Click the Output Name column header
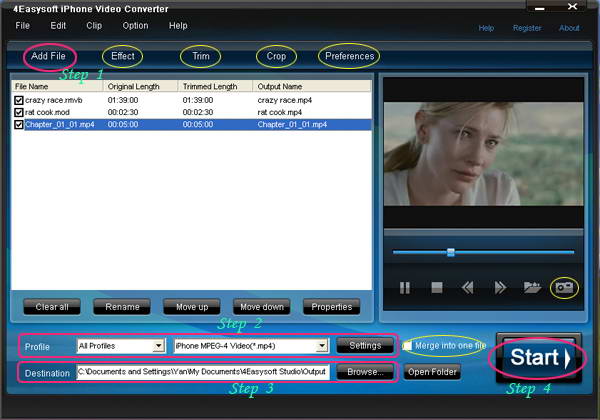The image size is (600, 420). 312,86
